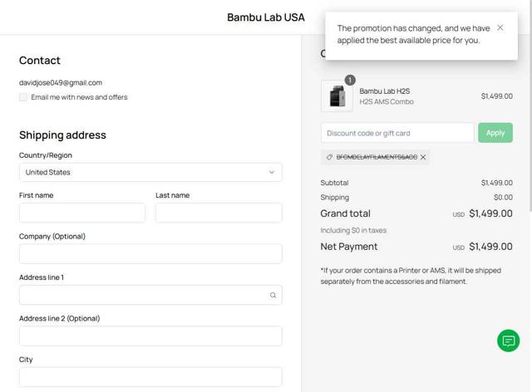Click the quantity badge on product image

(x=350, y=80)
